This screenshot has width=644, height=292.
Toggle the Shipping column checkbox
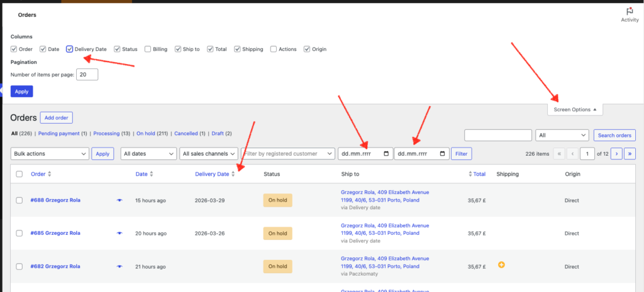(x=237, y=49)
